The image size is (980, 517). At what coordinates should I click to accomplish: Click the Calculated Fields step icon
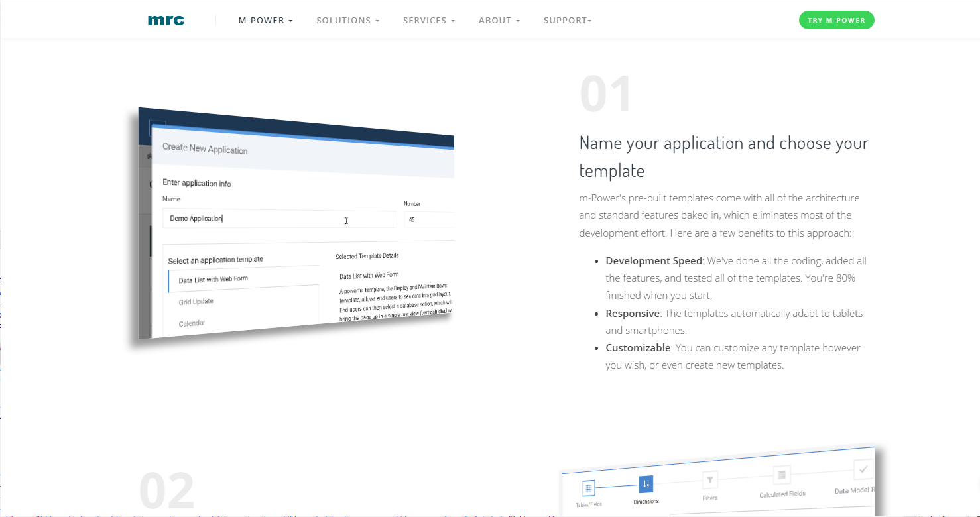coord(782,475)
